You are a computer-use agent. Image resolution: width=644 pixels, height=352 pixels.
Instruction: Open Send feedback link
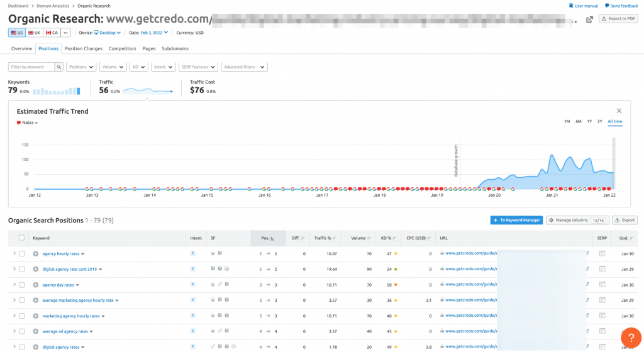tap(621, 6)
